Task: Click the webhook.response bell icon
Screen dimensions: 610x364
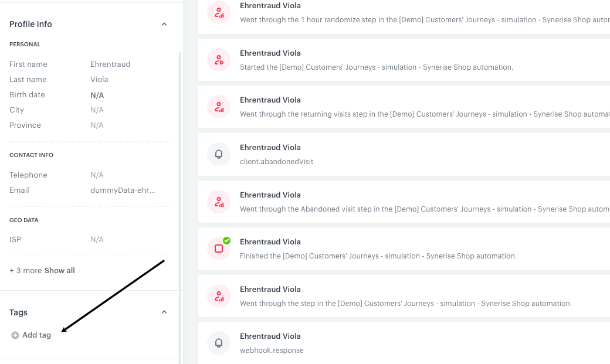Action: 219,343
